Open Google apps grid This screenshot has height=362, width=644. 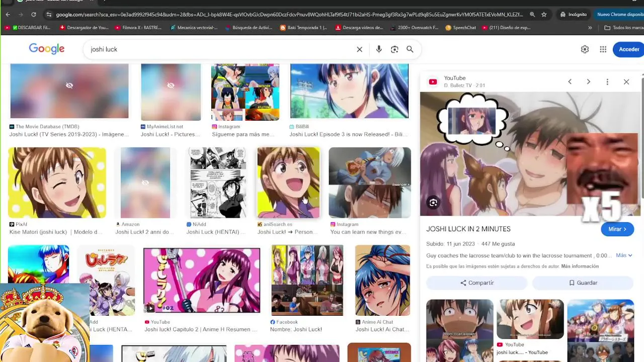click(x=603, y=49)
